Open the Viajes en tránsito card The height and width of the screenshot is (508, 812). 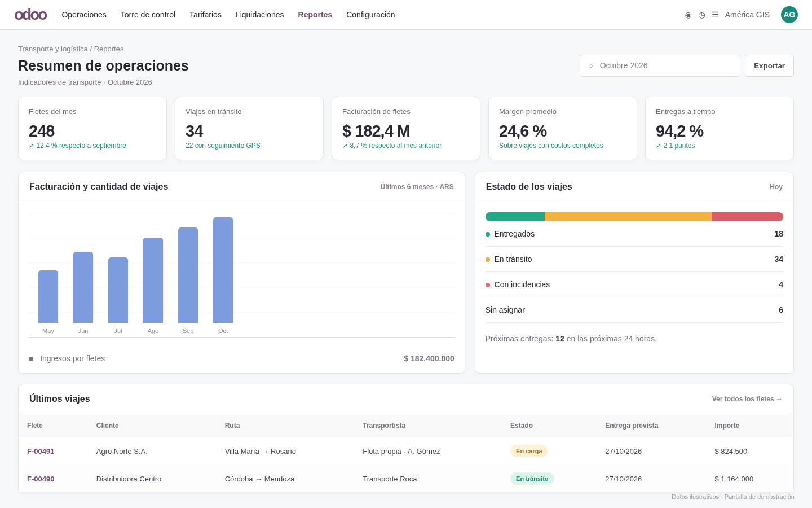[249, 128]
